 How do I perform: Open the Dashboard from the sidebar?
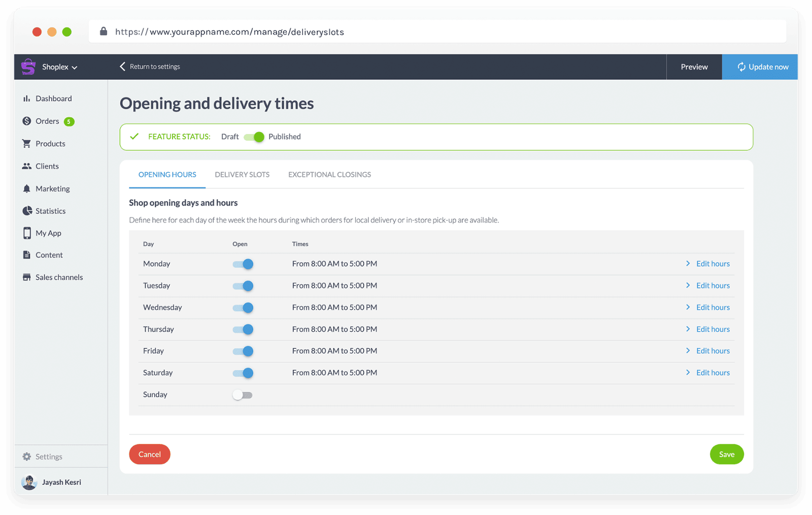[x=54, y=98]
